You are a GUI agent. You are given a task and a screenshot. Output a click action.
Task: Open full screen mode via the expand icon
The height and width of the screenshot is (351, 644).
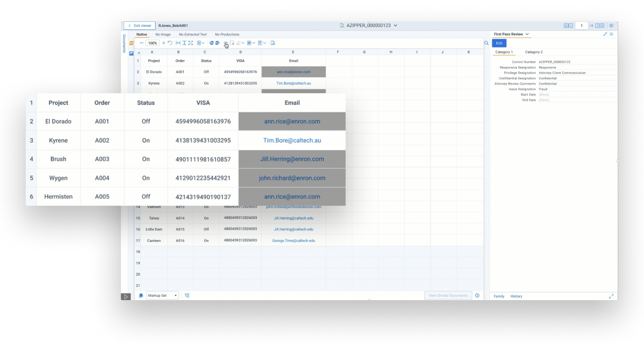point(190,43)
